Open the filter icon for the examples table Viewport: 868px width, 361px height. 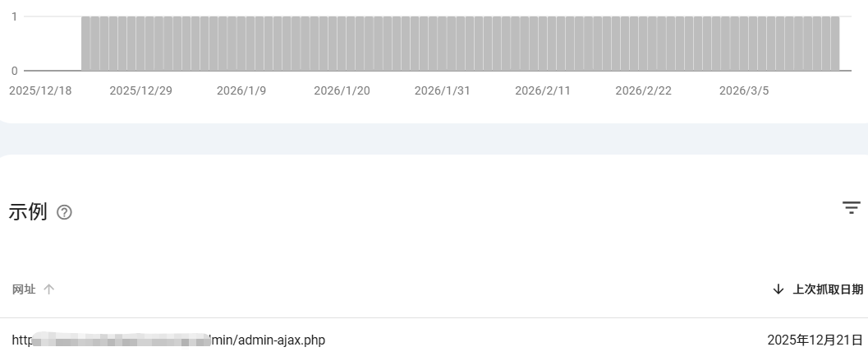852,207
